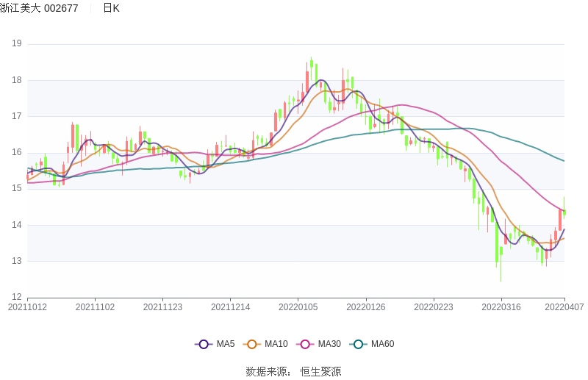588x380 pixels.
Task: Click the 浙江美大 002677 stock title
Action: coord(39,8)
